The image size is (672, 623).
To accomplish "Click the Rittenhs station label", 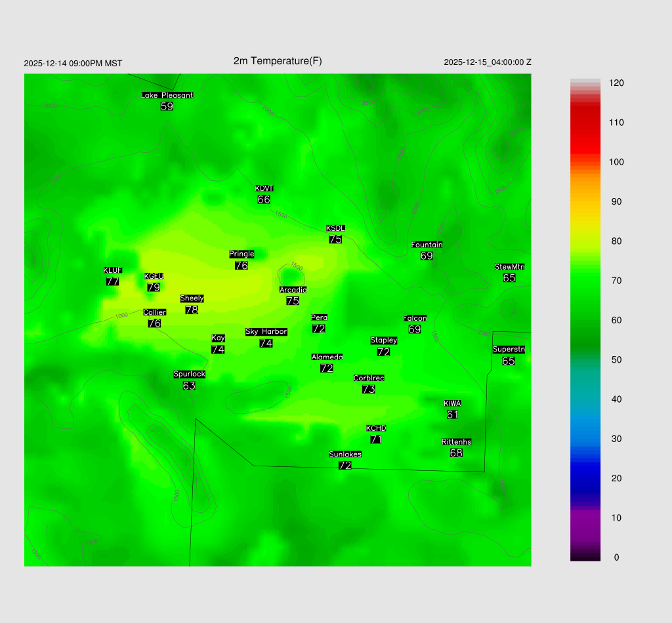I will point(456,442).
